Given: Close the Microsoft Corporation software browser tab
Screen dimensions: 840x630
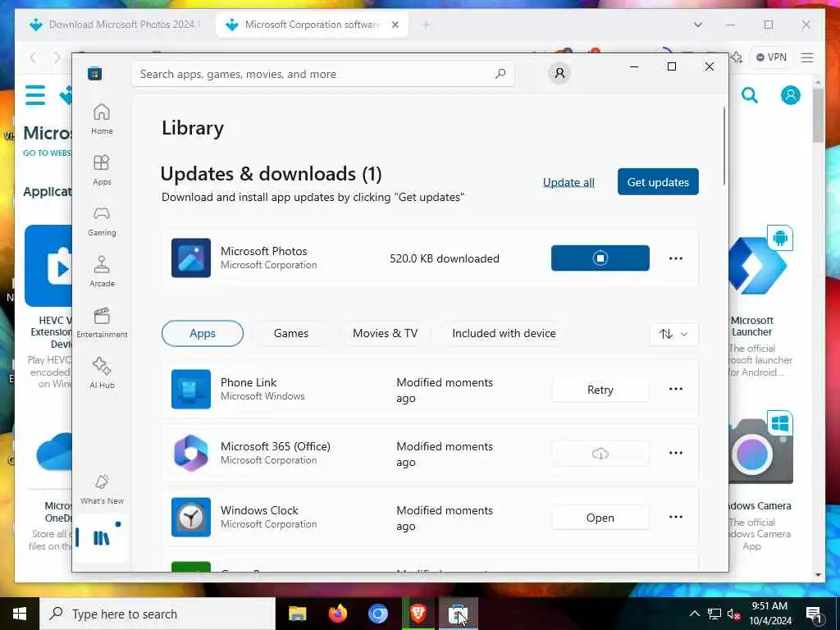Looking at the screenshot, I should pos(395,25).
